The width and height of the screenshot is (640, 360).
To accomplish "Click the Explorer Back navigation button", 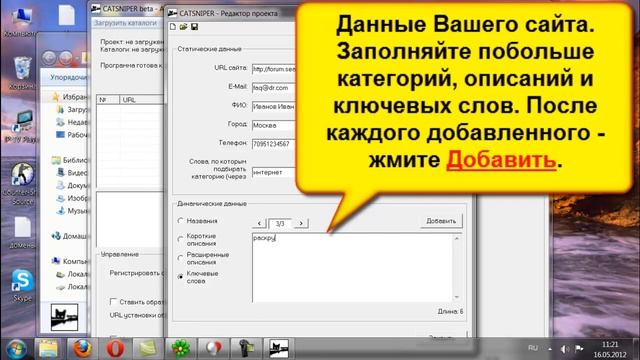I will coord(49,58).
